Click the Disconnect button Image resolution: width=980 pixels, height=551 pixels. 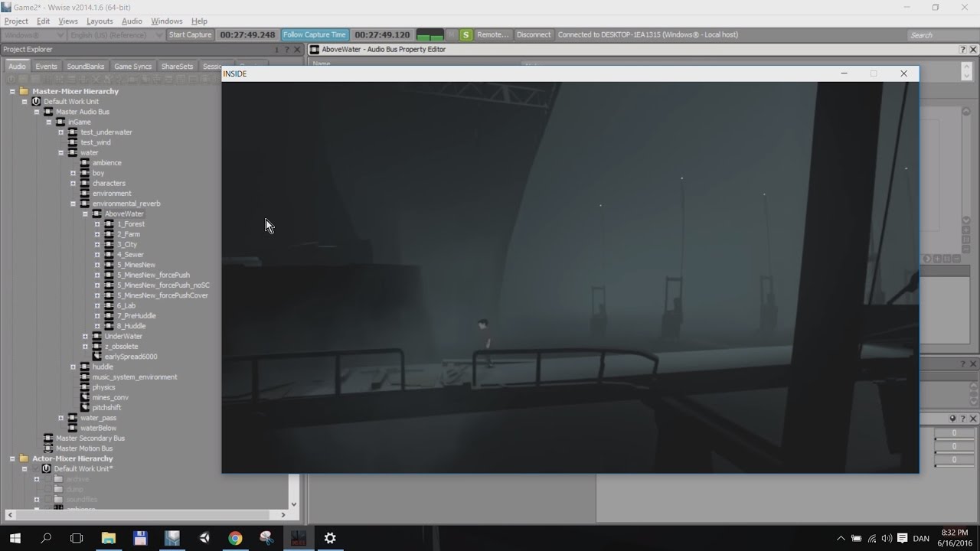coord(534,35)
